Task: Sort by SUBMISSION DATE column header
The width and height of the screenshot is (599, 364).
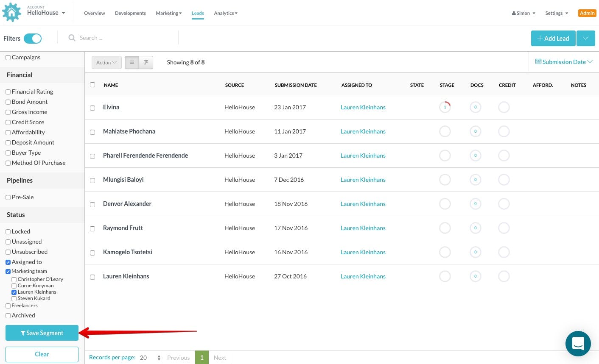Action: 296,85
